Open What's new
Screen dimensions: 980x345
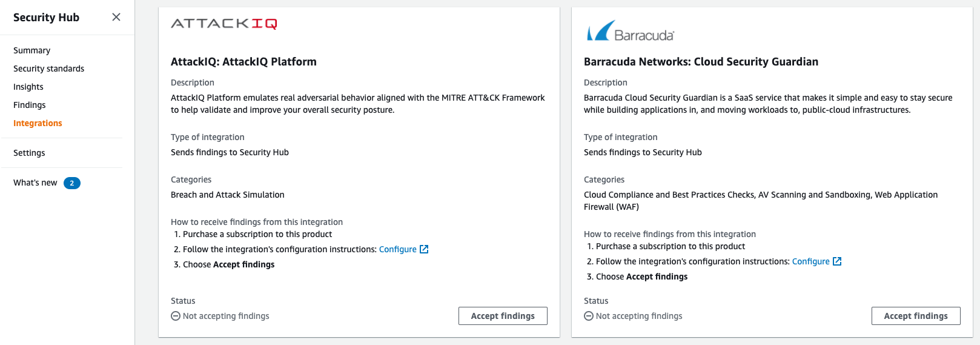(35, 183)
